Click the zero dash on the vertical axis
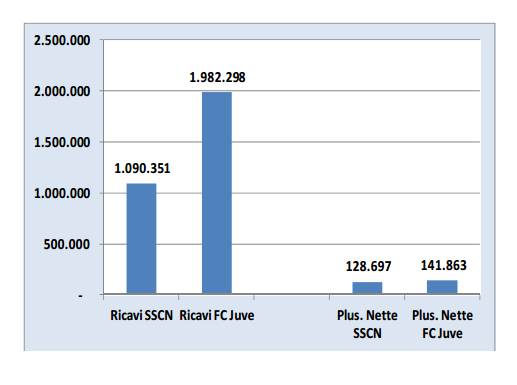The image size is (517, 385). pos(80,296)
